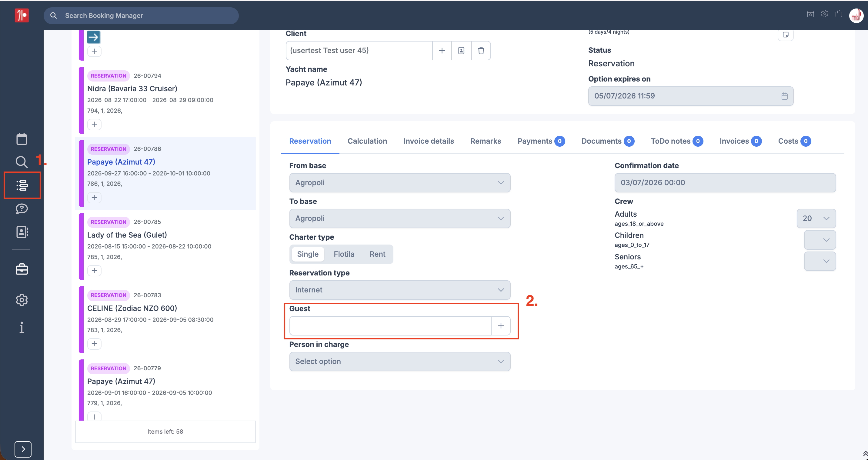Select Flotila charter type
The height and width of the screenshot is (460, 868).
tap(344, 254)
